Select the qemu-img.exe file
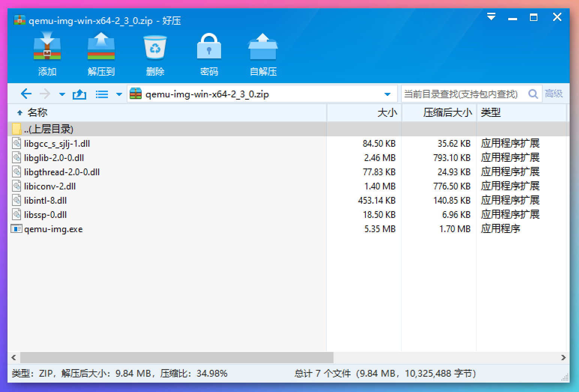The image size is (579, 392). (x=53, y=229)
